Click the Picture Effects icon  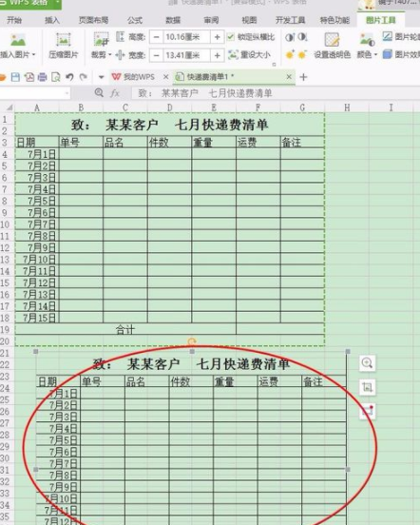[x=388, y=54]
